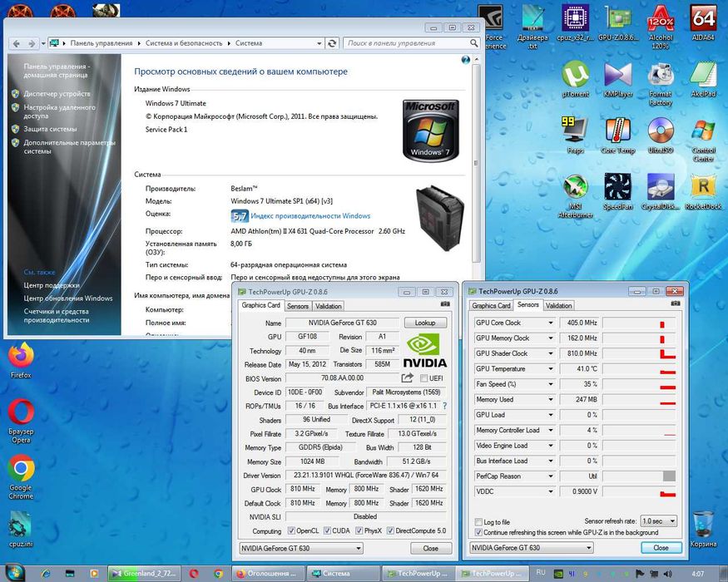
Task: Toggle the OpenCL checkbox
Action: coord(291,530)
